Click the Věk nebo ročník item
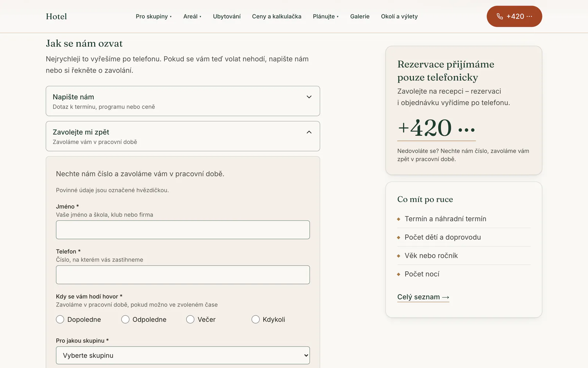588x368 pixels. pyautogui.click(x=431, y=255)
